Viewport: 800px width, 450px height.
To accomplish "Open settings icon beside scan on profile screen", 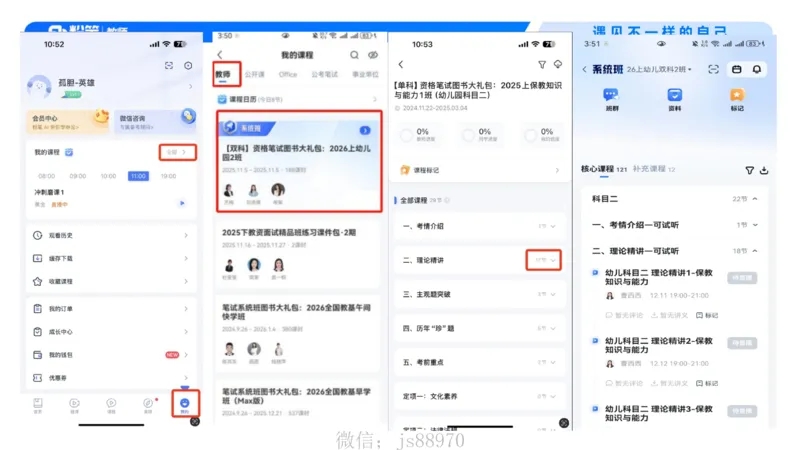I will tap(188, 65).
